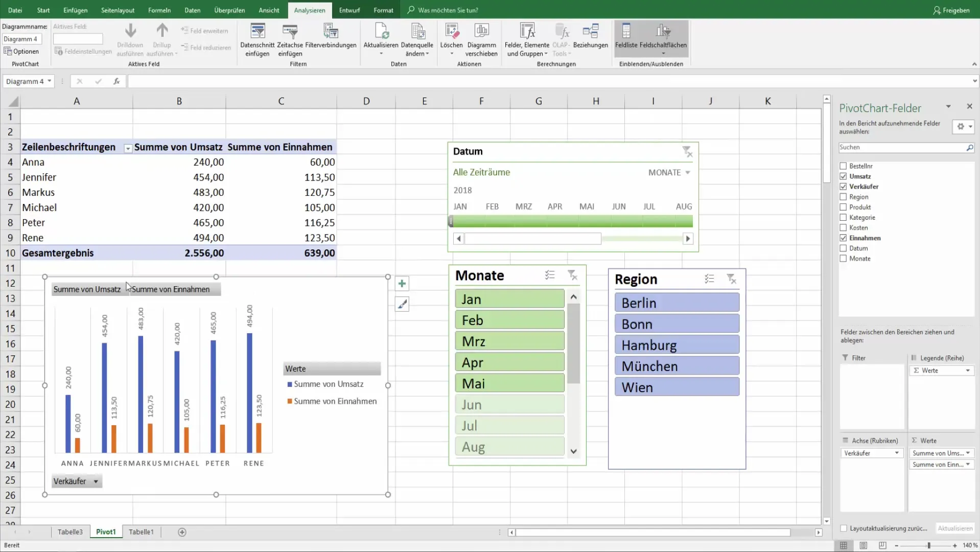
Task: Uncheck the Verkäufer field
Action: tap(843, 187)
